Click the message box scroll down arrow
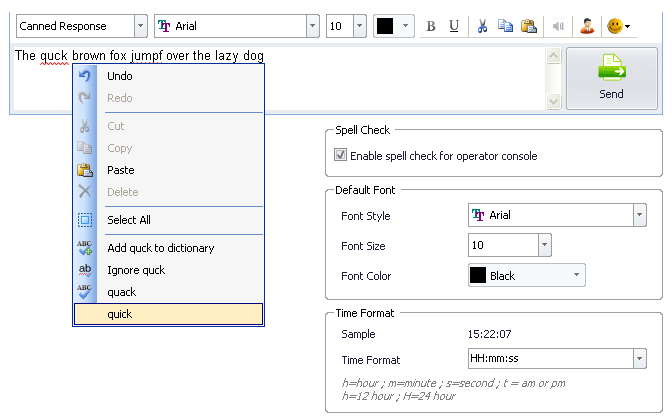672x418 pixels. point(554,102)
